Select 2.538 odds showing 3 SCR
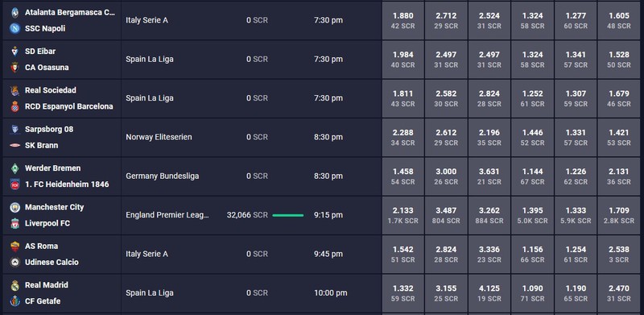 pyautogui.click(x=618, y=254)
